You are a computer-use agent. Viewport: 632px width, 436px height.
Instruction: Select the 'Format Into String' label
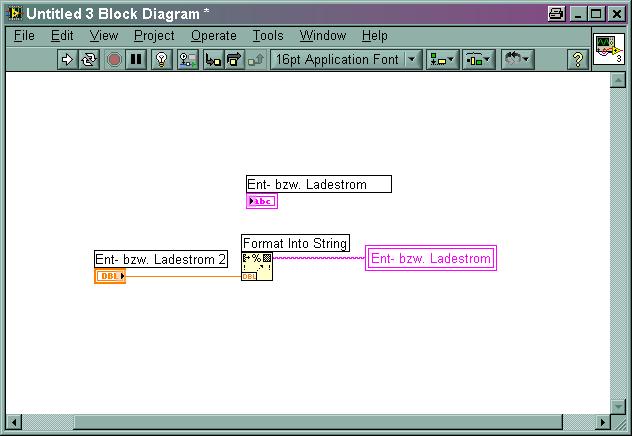295,243
